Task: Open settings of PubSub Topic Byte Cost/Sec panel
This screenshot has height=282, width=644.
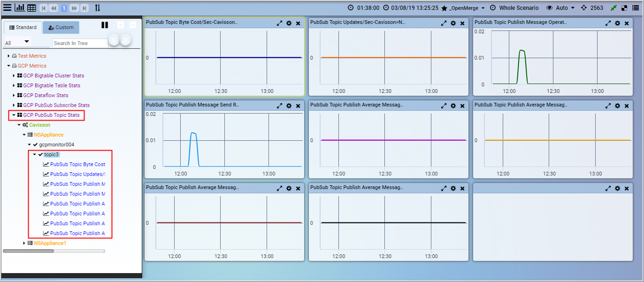Action: tap(289, 23)
